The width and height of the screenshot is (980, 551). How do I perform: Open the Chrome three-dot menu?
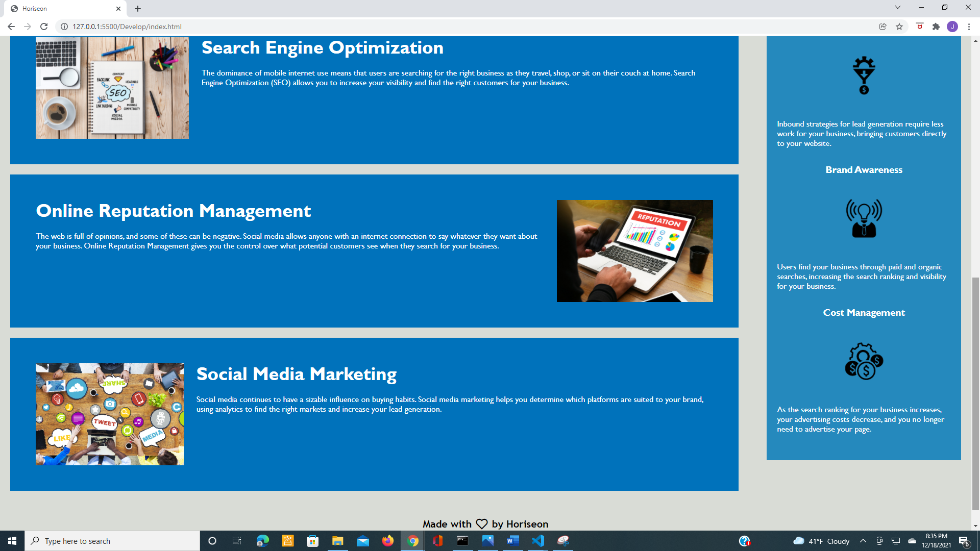pos(969,27)
